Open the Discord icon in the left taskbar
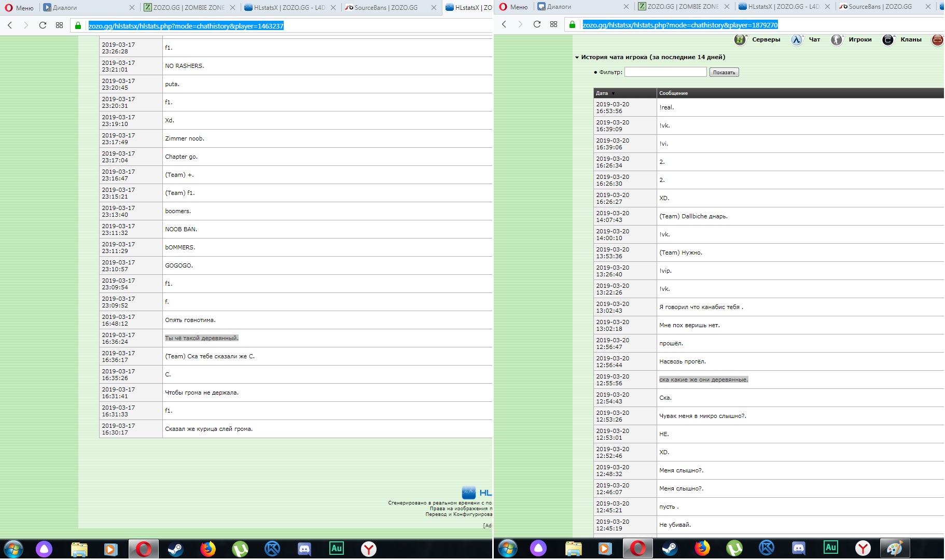 click(304, 549)
